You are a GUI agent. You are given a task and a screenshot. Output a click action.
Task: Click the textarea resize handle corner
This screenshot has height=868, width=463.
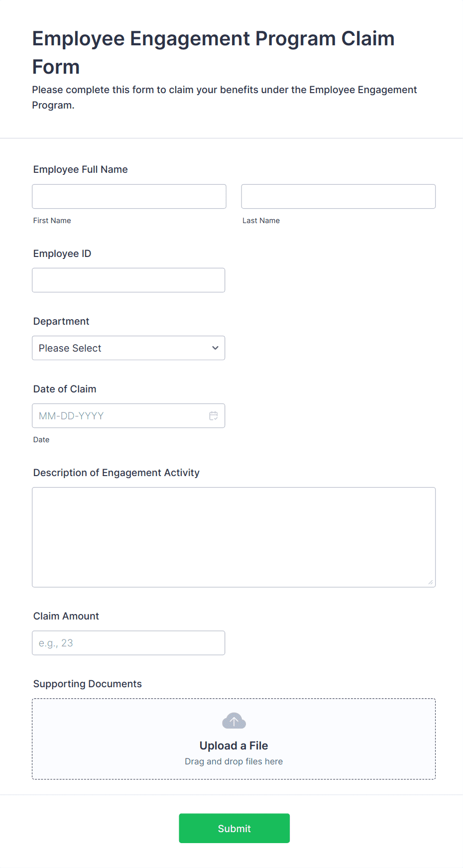(431, 582)
